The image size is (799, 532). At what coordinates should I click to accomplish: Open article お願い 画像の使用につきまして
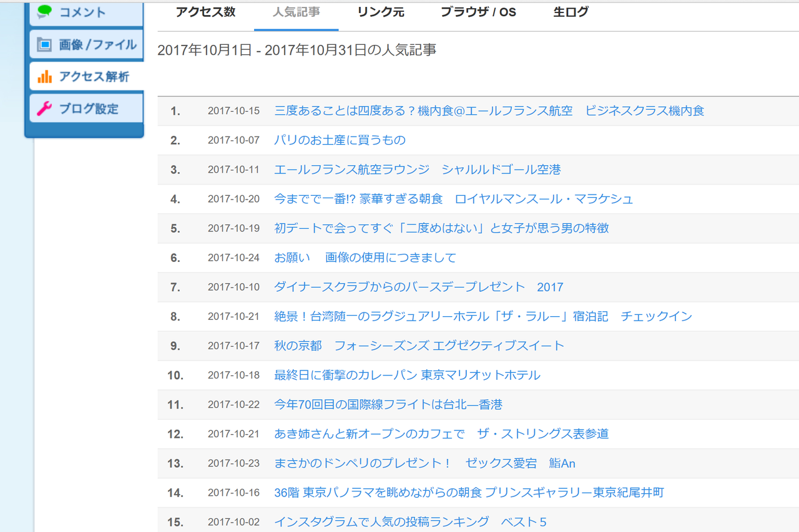click(x=365, y=258)
